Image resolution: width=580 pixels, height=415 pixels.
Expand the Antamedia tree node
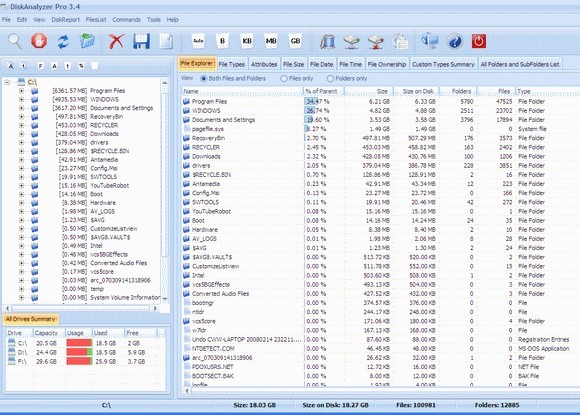click(x=21, y=160)
